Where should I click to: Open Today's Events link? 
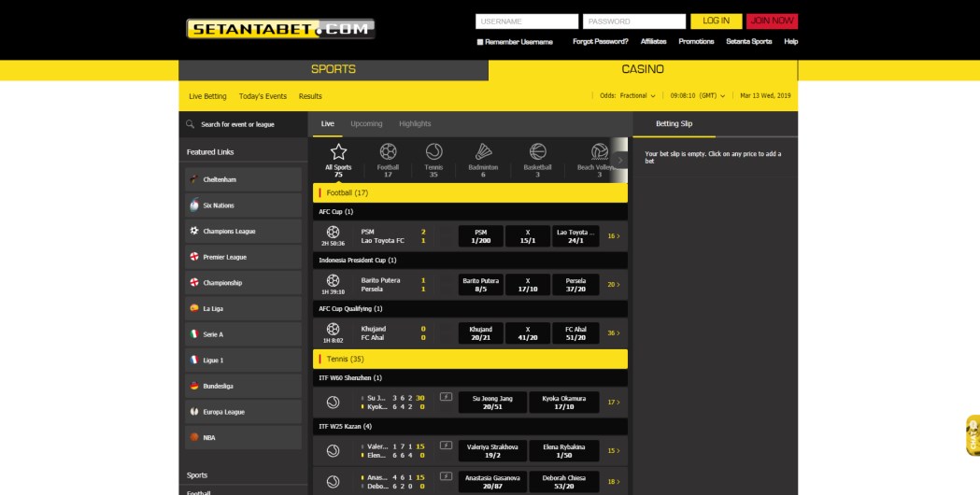pyautogui.click(x=263, y=96)
